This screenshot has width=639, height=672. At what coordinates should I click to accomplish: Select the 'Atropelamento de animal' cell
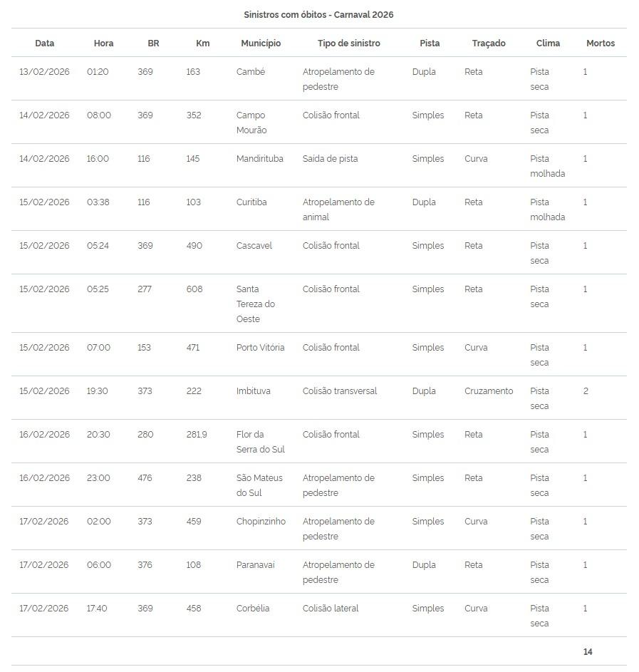point(338,210)
